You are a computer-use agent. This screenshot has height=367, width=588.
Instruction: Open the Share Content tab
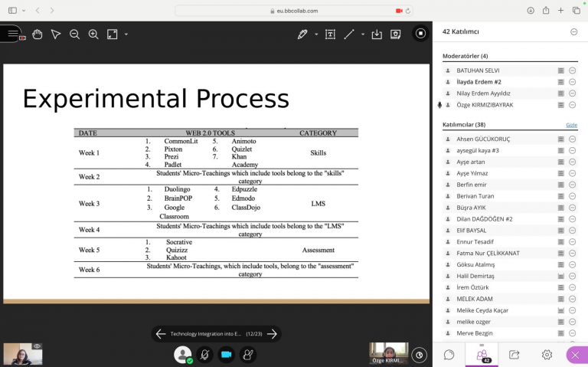(514, 354)
